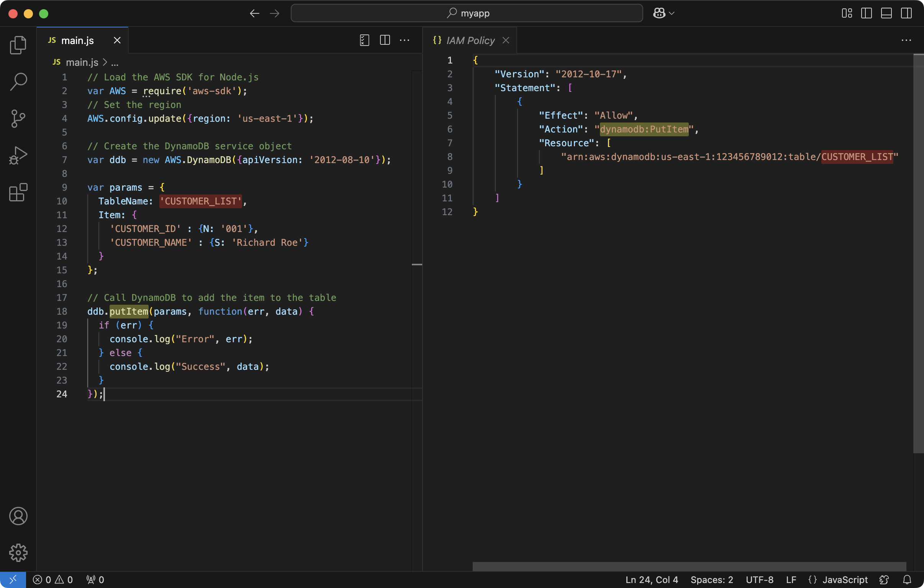Open the Search view icon
Image resolution: width=924 pixels, height=588 pixels.
18,82
